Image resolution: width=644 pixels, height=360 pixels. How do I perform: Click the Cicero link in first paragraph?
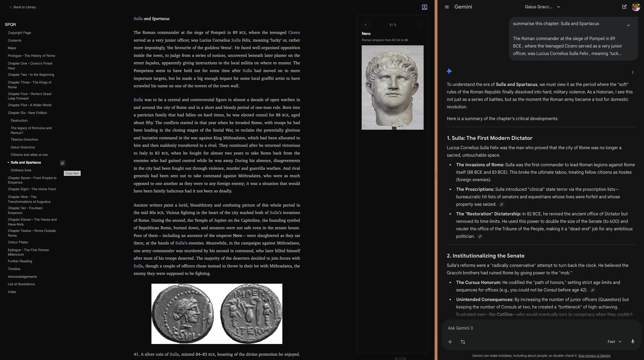coord(294,33)
